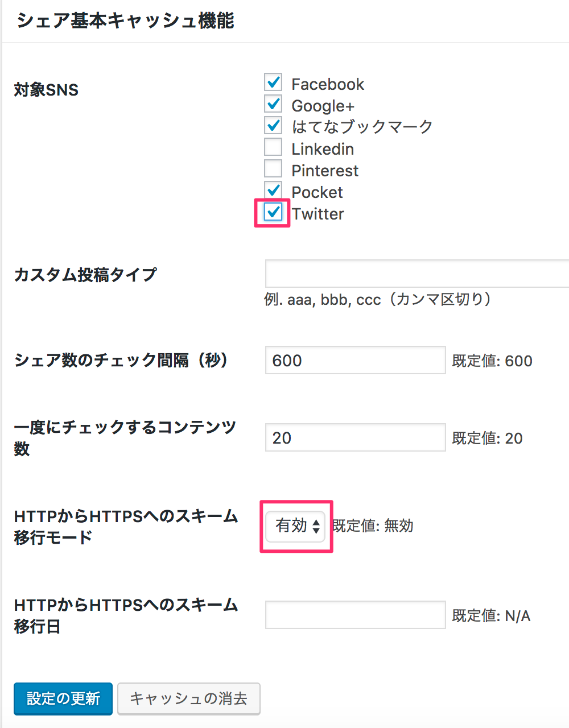Click the カスタム投稿タイプ text field
The height and width of the screenshot is (728, 569).
click(x=417, y=274)
